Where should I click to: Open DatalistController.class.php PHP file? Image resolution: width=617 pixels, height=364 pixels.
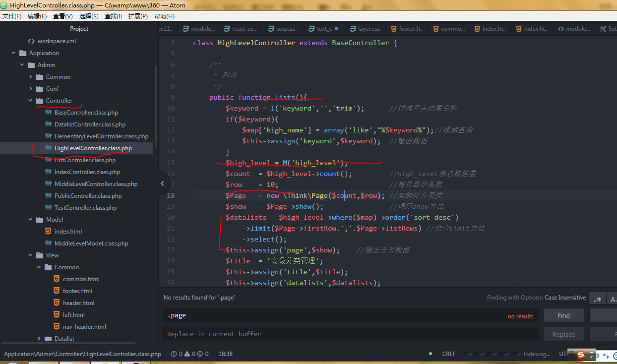point(90,124)
